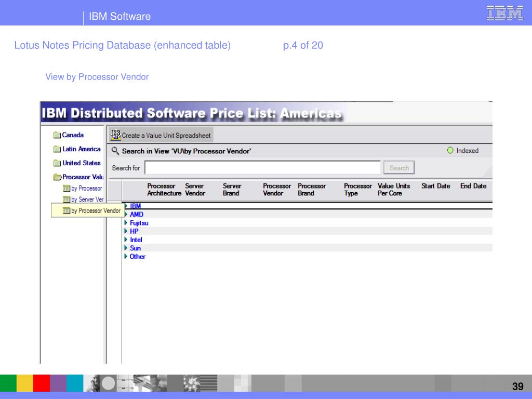
Task: Click 'Lotus Notes Pricing Database (enhanced table)' title
Action: click(x=123, y=45)
